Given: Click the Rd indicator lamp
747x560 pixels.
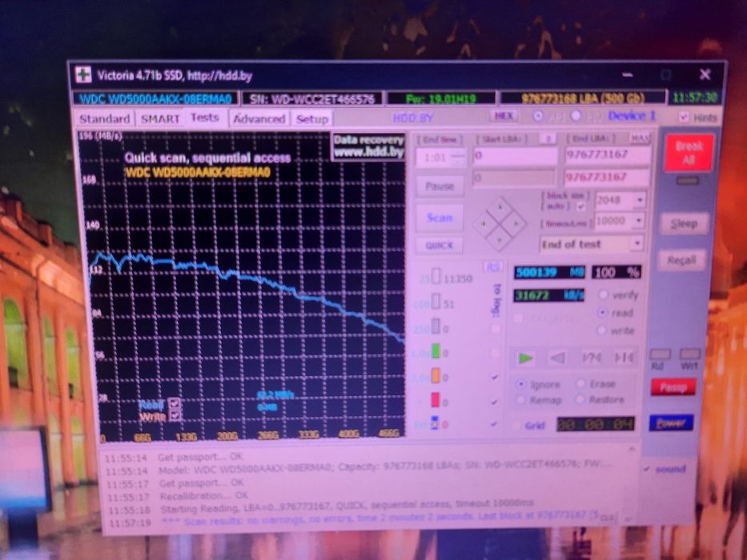Looking at the screenshot, I should pos(660,354).
